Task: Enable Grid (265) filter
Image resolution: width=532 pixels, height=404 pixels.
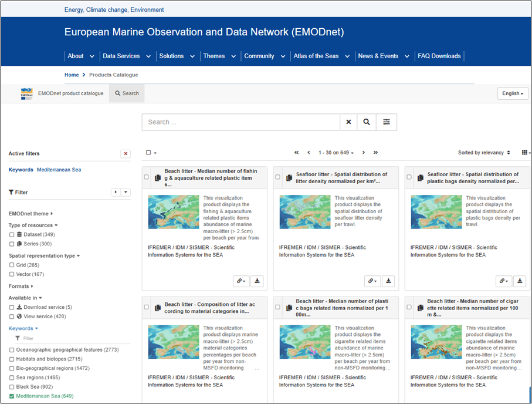Action: click(x=12, y=265)
